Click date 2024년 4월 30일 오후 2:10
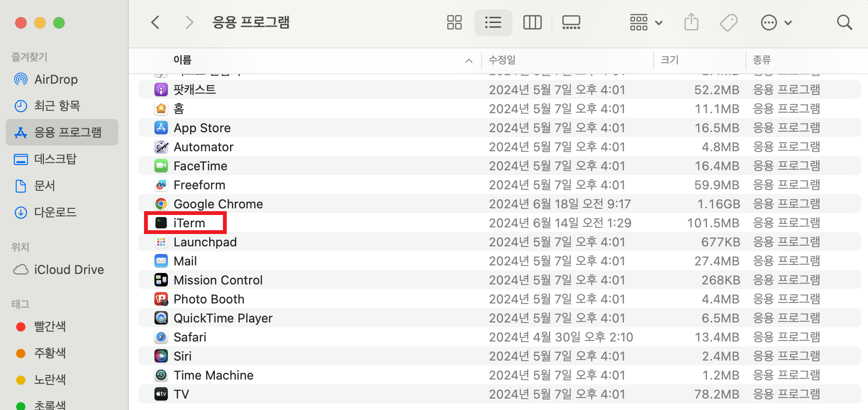This screenshot has height=410, width=868. click(561, 337)
